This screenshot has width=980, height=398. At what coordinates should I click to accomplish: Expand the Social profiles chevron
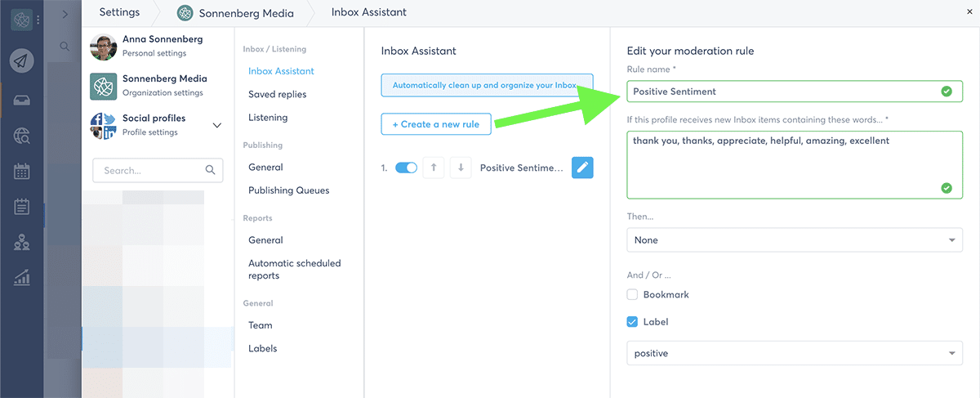pyautogui.click(x=216, y=125)
